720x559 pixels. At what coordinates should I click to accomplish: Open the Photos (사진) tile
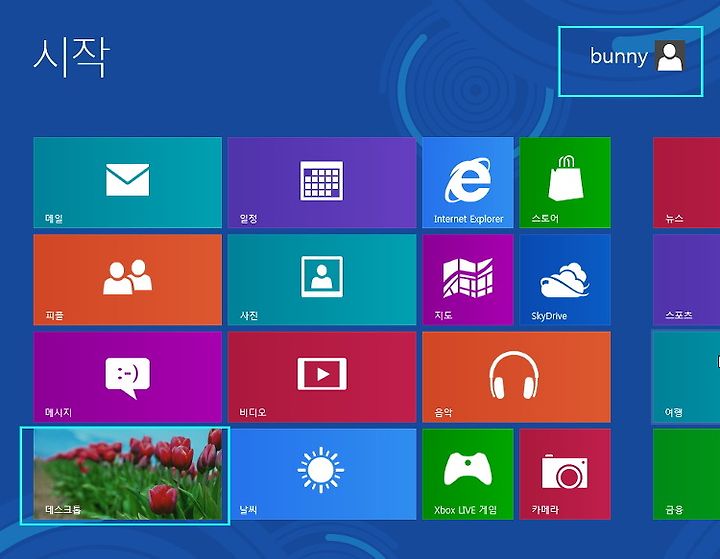[322, 280]
